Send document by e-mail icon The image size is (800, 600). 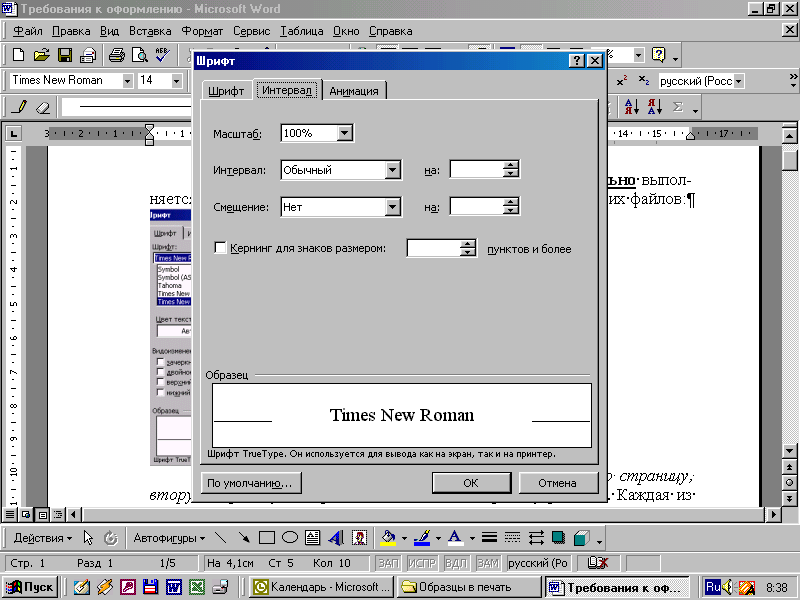click(x=88, y=55)
